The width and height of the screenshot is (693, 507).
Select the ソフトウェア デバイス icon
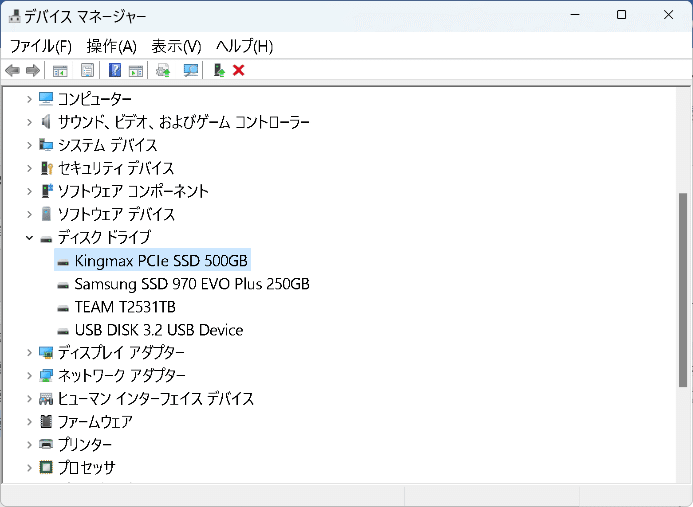pos(46,214)
